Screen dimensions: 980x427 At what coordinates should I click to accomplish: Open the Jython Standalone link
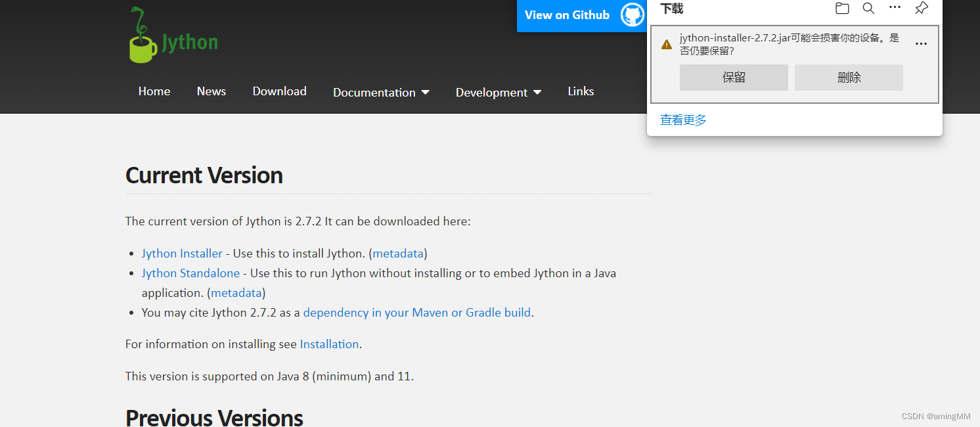click(x=192, y=273)
